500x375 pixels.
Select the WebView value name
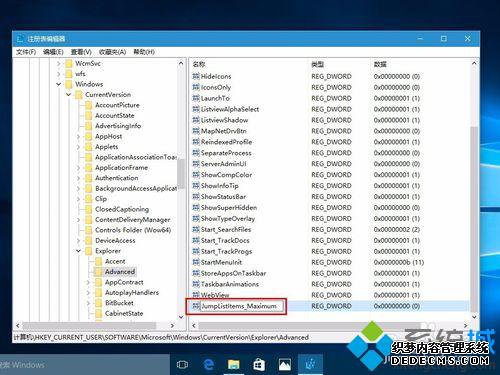click(x=215, y=295)
